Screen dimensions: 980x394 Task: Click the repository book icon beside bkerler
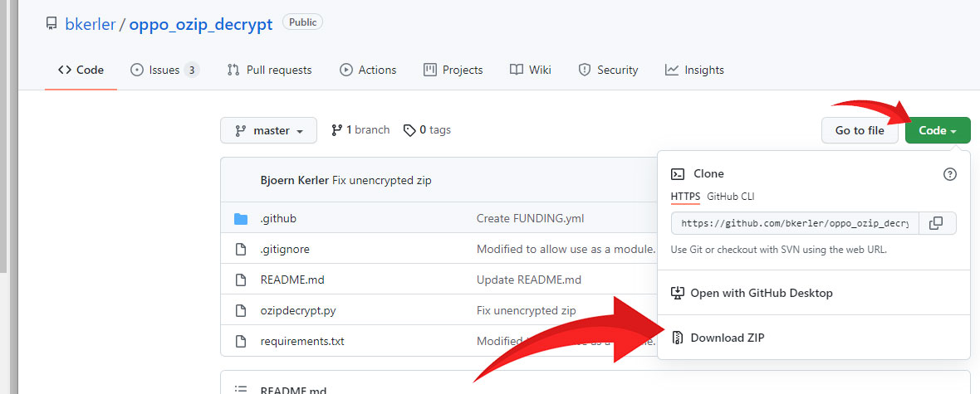[51, 24]
